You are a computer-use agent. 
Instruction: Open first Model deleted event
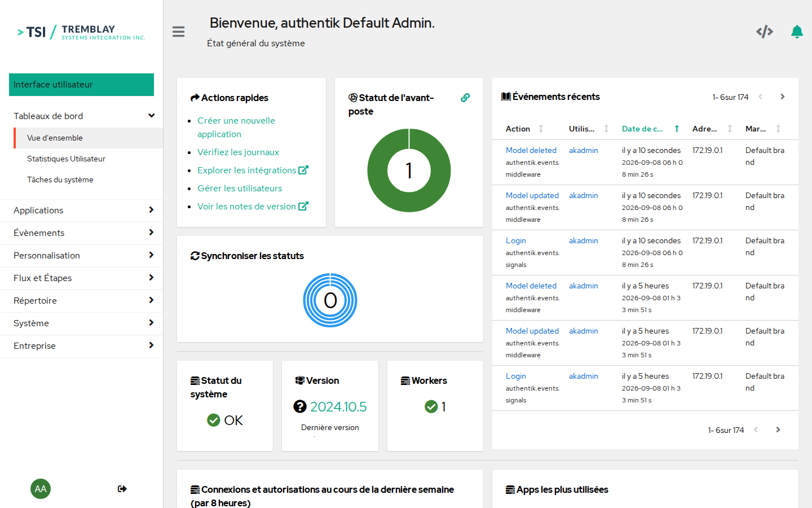[531, 150]
